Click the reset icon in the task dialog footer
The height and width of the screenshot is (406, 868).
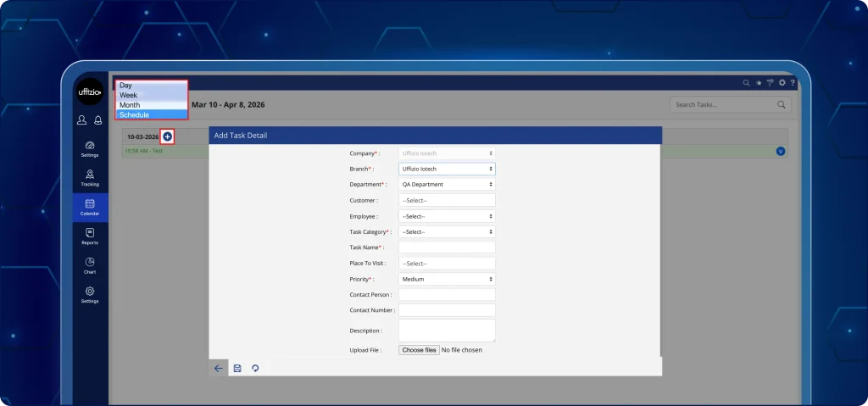pos(255,369)
